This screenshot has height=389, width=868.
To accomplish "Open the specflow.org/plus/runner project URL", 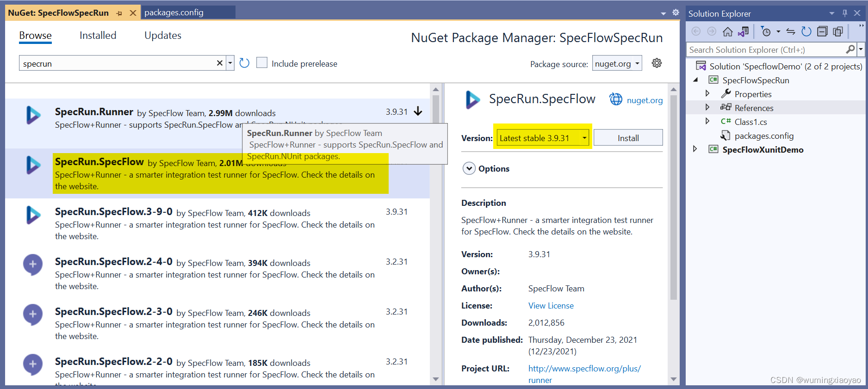I will click(584, 374).
